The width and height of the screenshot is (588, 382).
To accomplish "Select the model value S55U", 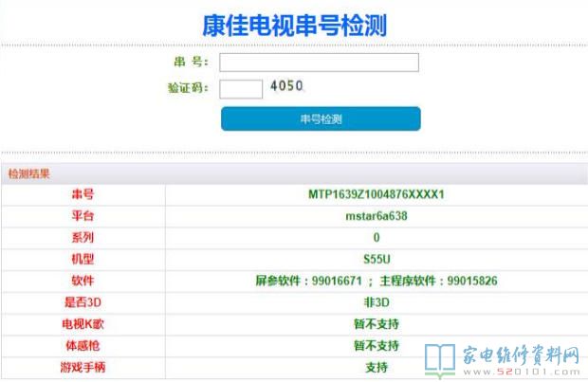I will (x=377, y=259).
